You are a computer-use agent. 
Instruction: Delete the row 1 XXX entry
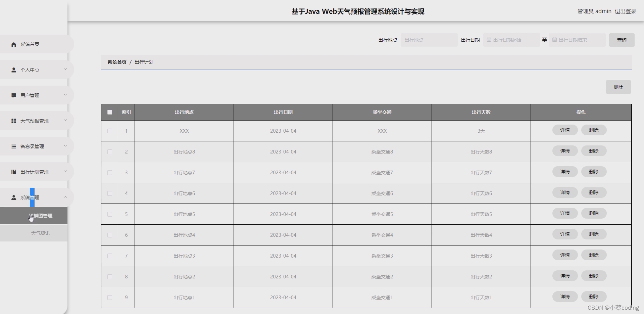coord(594,130)
